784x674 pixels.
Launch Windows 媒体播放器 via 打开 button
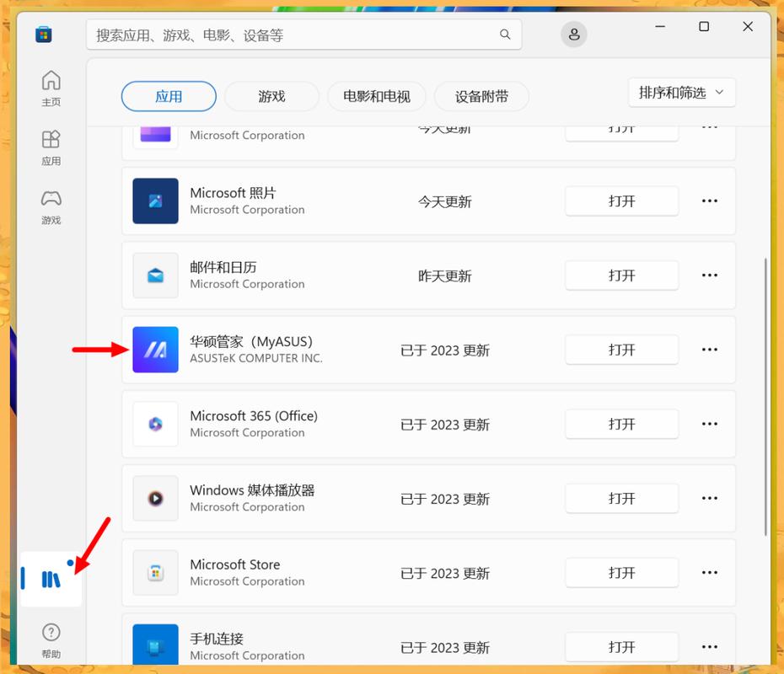click(x=621, y=498)
